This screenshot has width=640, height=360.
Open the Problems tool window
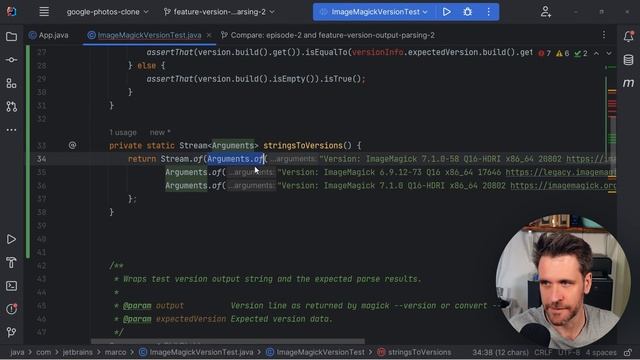[11, 309]
